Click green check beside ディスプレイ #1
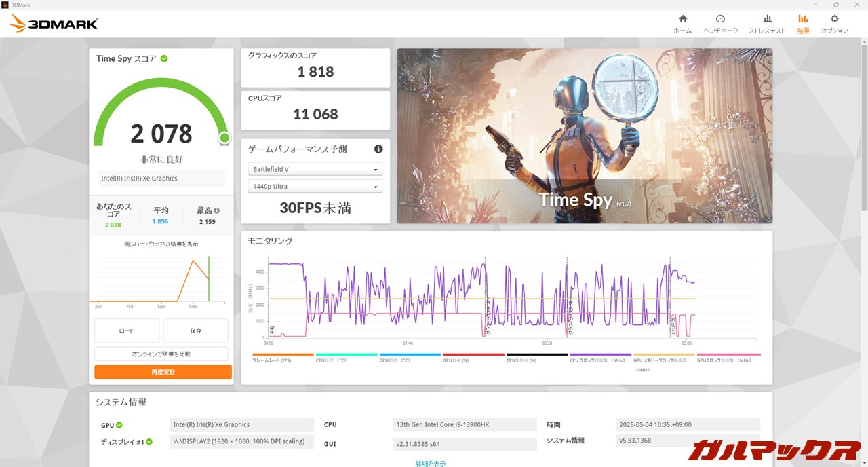868x467 pixels. tap(150, 442)
